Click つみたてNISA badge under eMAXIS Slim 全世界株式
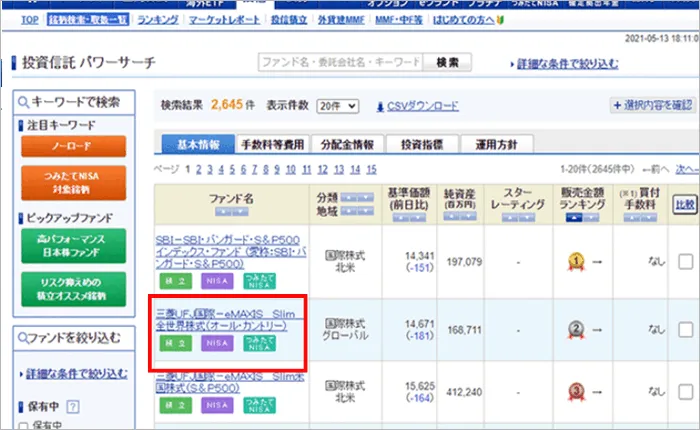The image size is (700, 430). pos(259,343)
